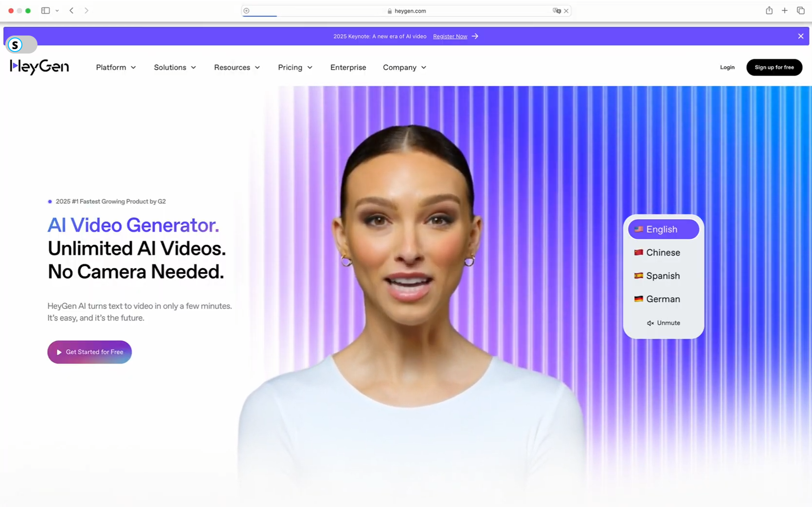The height and width of the screenshot is (507, 812).
Task: Click the Sign up for free button
Action: click(774, 67)
